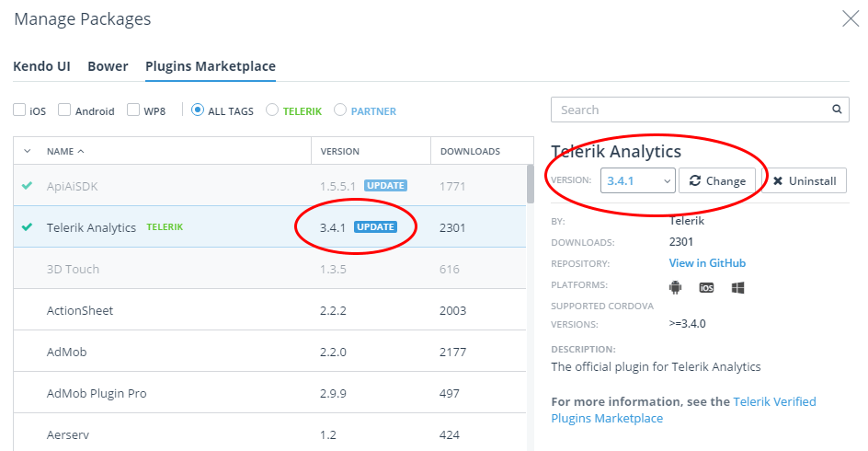Click the Telerik Analytics details heading
The image size is (868, 451).
click(616, 151)
